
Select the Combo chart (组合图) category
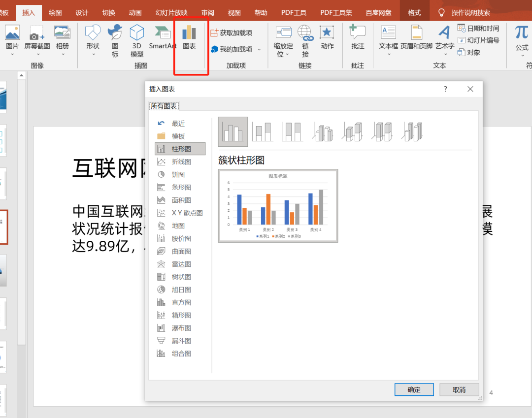point(180,354)
